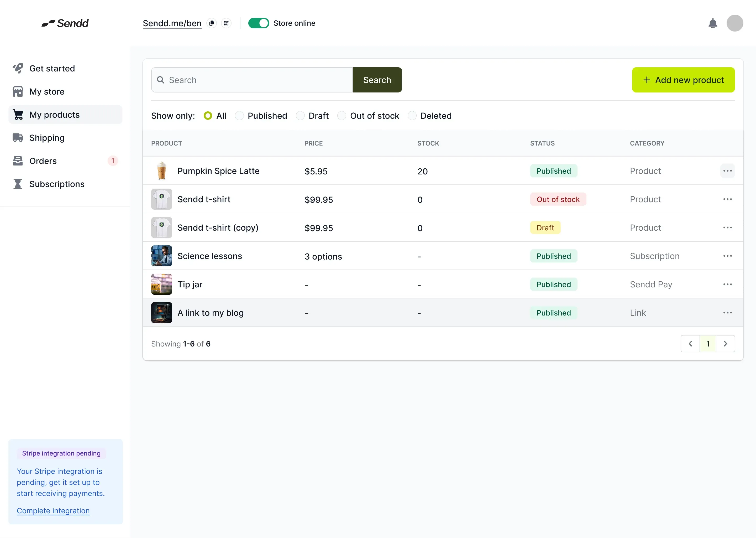Click the PRODUCT column header

pos(166,143)
